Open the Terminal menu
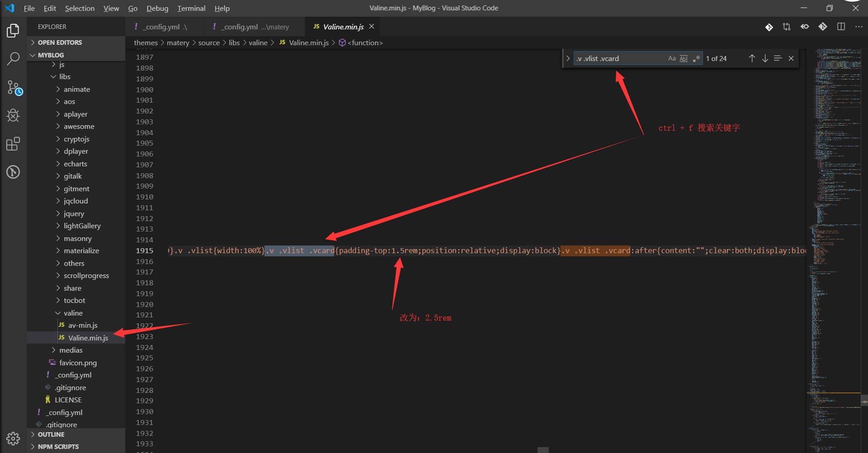Image resolution: width=868 pixels, height=453 pixels. point(191,8)
